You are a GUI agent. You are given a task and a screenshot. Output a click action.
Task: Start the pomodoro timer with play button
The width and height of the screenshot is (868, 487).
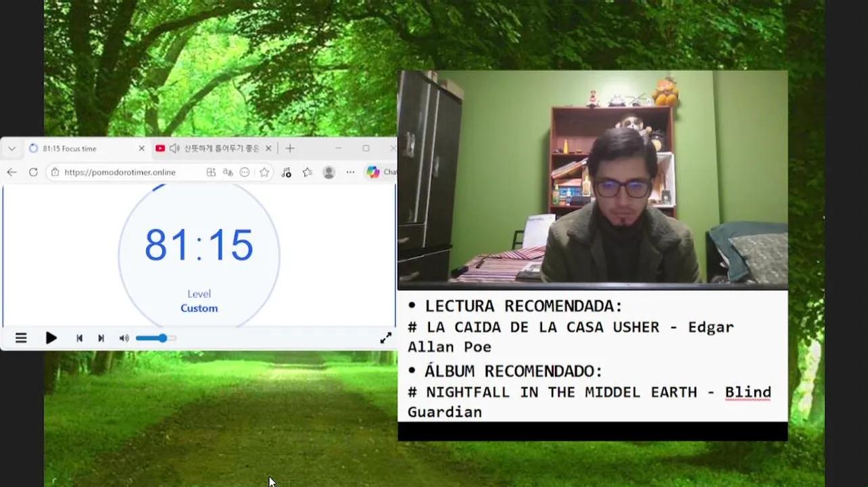[x=51, y=338]
